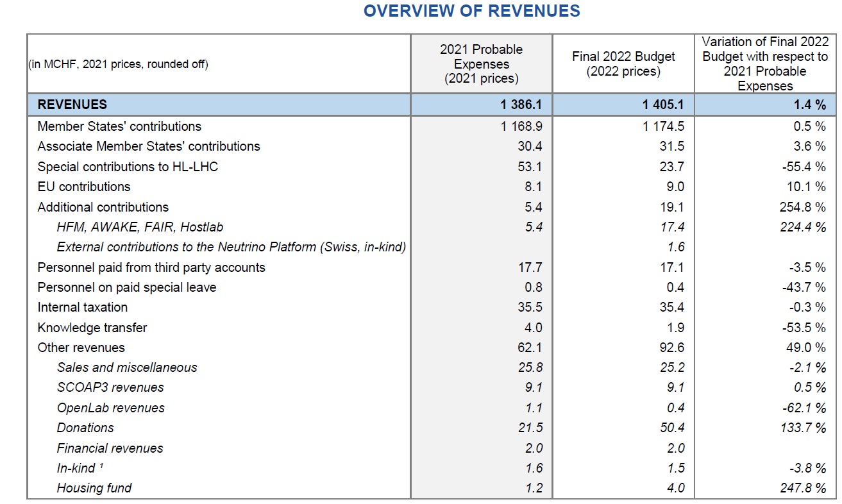This screenshot has height=504, width=842.
Task: Click the Member States' contributions row label
Action: pos(119,126)
